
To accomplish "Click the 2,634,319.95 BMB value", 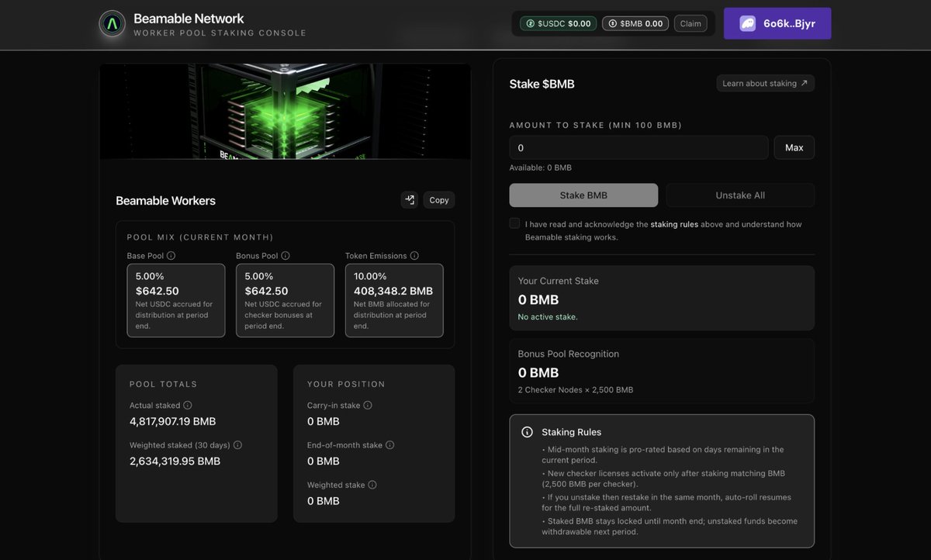I will [x=175, y=461].
